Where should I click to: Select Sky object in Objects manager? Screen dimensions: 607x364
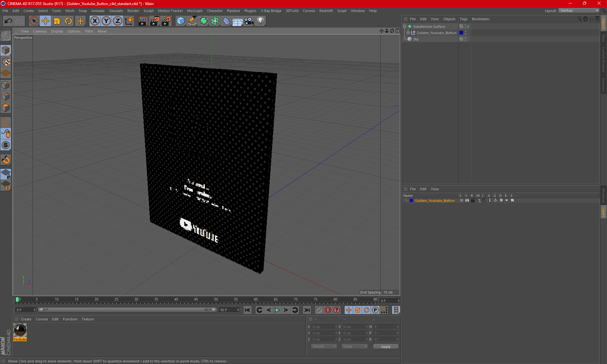[x=415, y=39]
